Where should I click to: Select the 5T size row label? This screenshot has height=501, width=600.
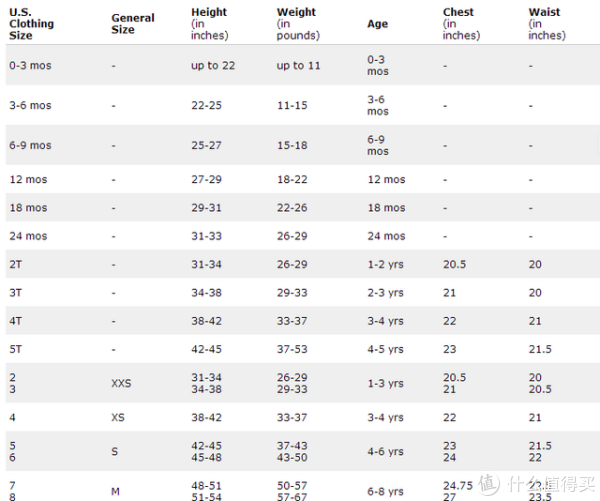(16, 349)
